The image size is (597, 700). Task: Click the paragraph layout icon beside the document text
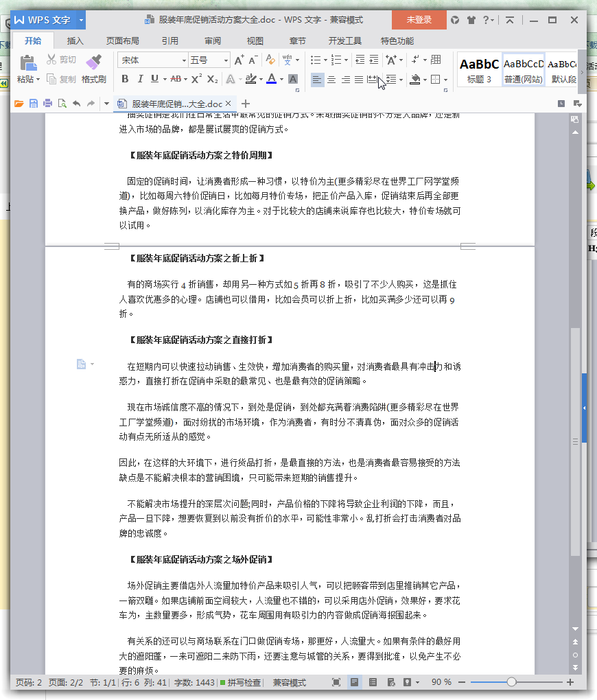(x=81, y=364)
